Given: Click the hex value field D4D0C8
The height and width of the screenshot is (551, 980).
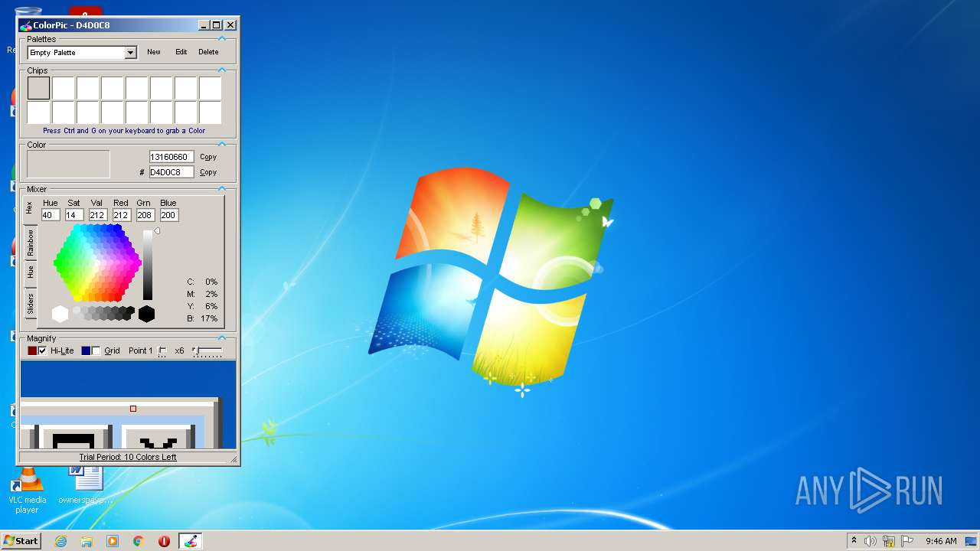Looking at the screenshot, I should 171,172.
